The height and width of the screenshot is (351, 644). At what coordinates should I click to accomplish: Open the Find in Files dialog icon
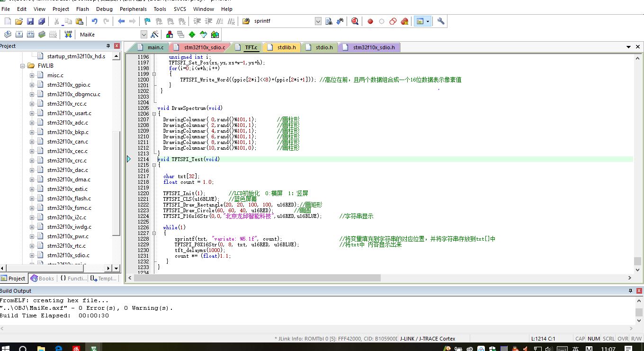pyautogui.click(x=246, y=21)
